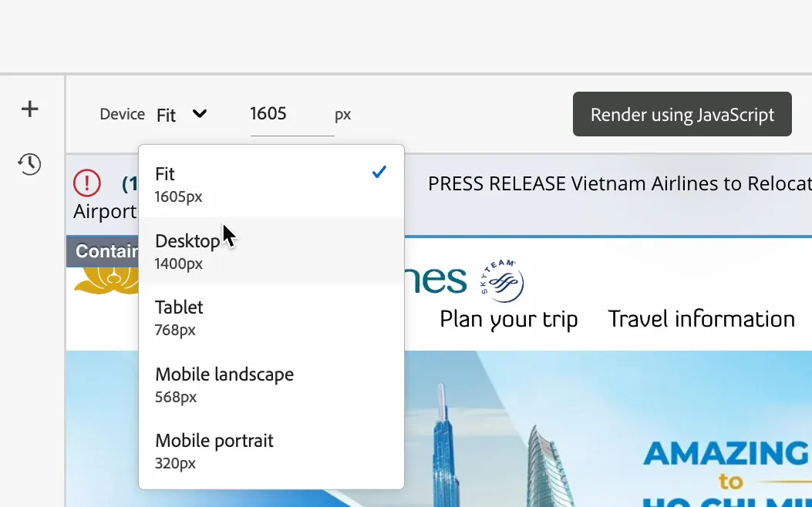Click the SkyTeam logo
The width and height of the screenshot is (812, 507).
click(x=502, y=281)
